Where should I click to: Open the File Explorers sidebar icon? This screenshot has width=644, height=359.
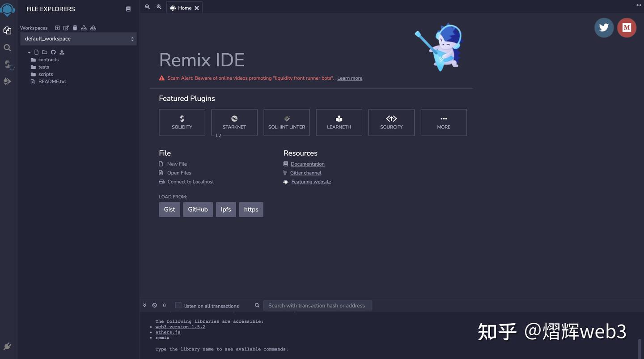point(7,30)
